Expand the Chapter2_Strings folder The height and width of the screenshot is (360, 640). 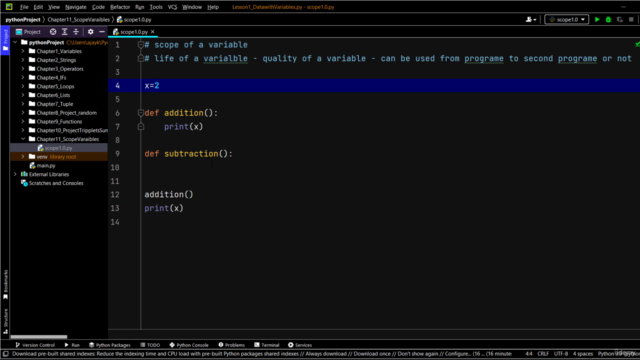(x=23, y=60)
